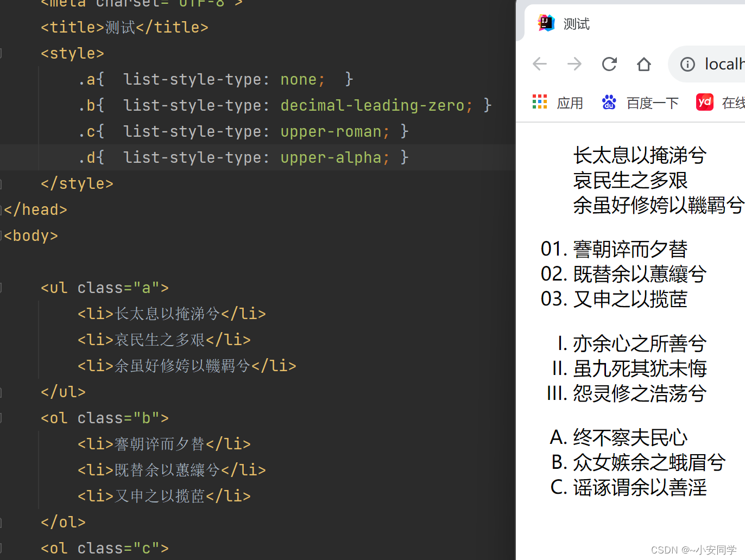
Task: Click the IntelliJ favicon on the 测试 tab
Action: click(x=546, y=23)
